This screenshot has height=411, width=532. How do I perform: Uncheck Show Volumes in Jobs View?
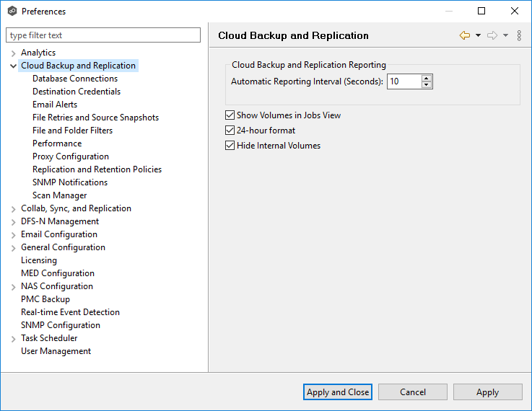tap(230, 115)
